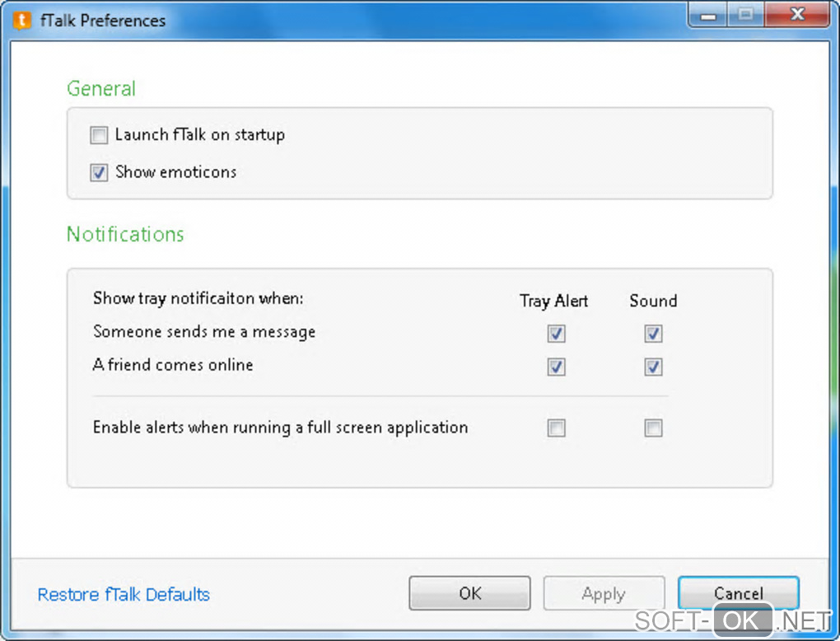Screen dimensions: 840x641
Task: Toggle Sound for a friend comes online
Action: pos(653,367)
